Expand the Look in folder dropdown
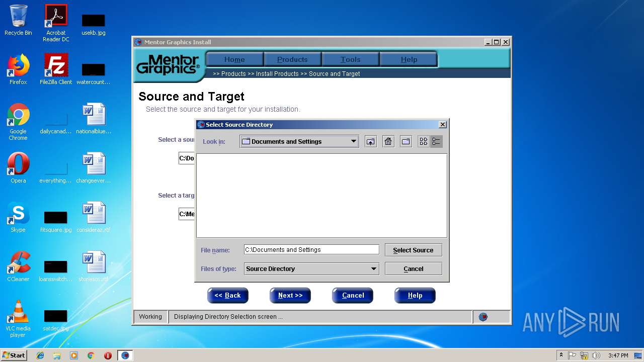 click(x=354, y=142)
